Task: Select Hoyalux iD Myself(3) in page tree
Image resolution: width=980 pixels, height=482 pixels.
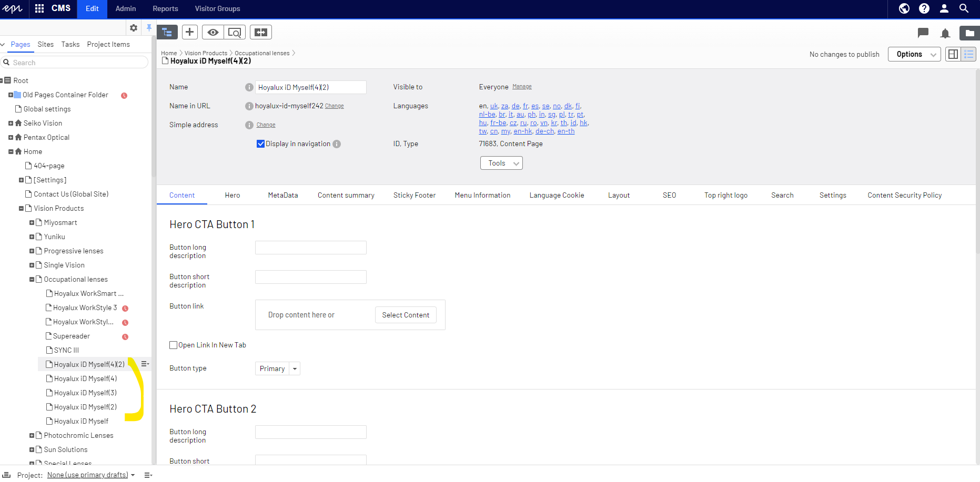Action: click(85, 393)
